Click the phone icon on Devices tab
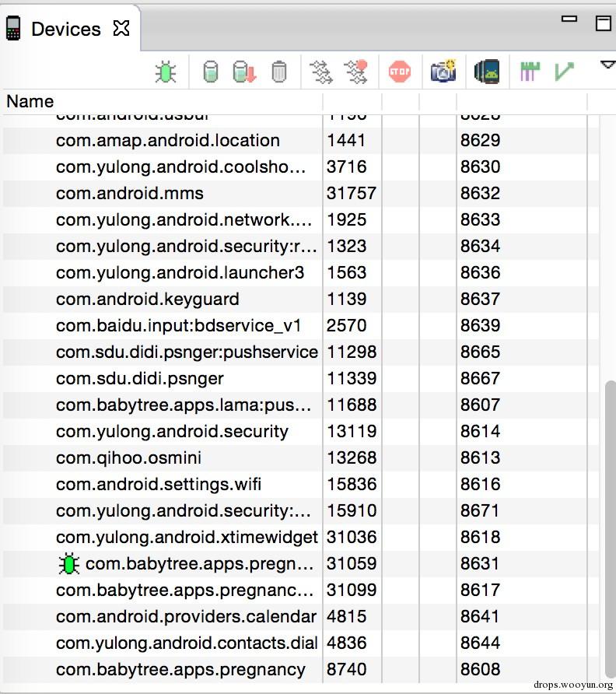 click(x=13, y=28)
